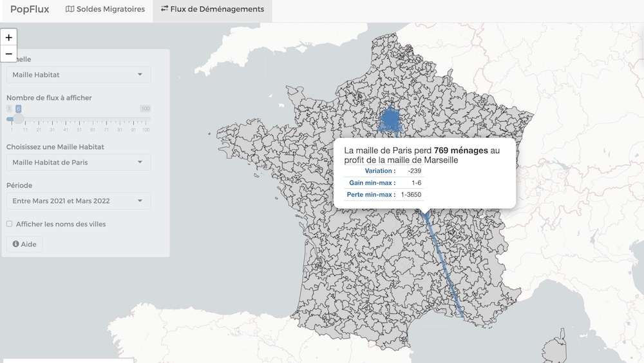Screen dimensions: 644x363
Task: Click the Variation value -239 in popup
Action: pyautogui.click(x=414, y=171)
